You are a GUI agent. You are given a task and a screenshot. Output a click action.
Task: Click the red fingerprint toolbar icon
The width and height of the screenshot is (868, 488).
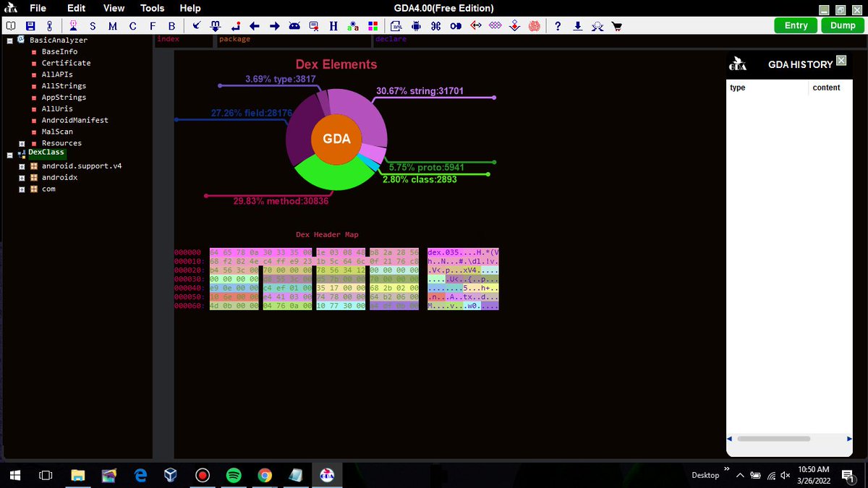(x=535, y=26)
